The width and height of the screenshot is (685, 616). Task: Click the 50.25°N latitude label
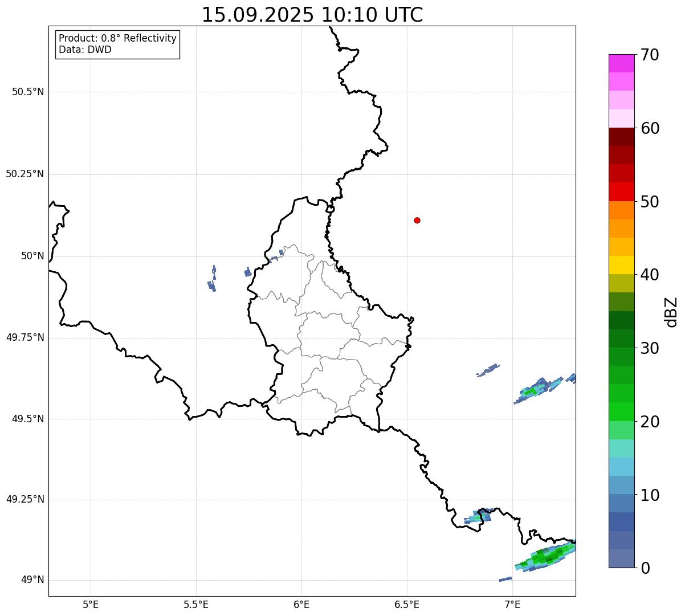click(25, 174)
